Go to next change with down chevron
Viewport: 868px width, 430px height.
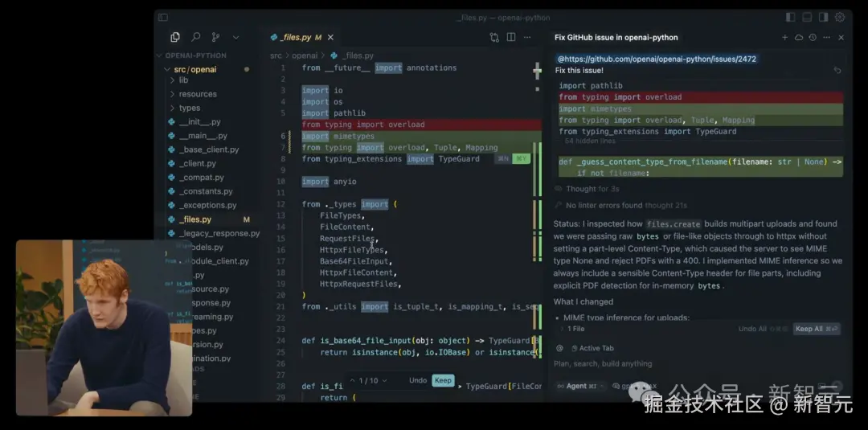point(384,381)
